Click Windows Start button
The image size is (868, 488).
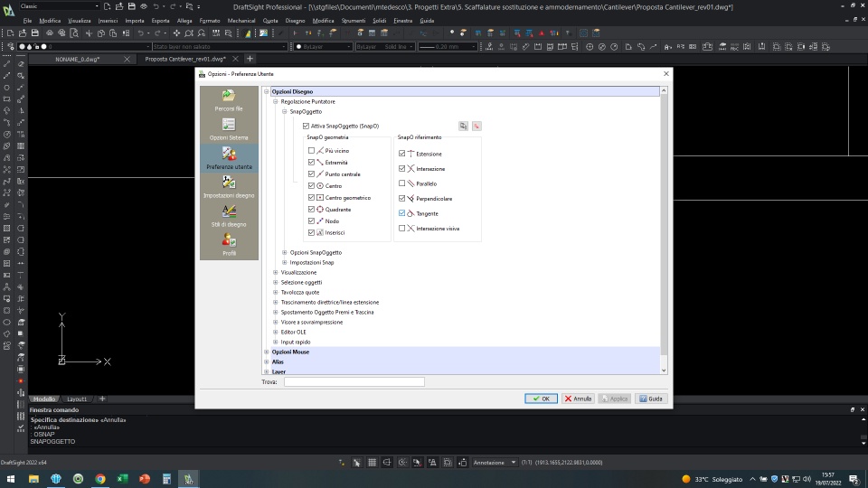pyautogui.click(x=11, y=479)
